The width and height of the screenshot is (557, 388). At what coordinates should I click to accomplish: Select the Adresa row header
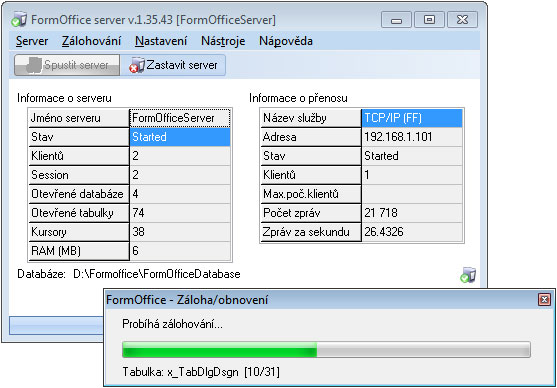[x=311, y=137]
